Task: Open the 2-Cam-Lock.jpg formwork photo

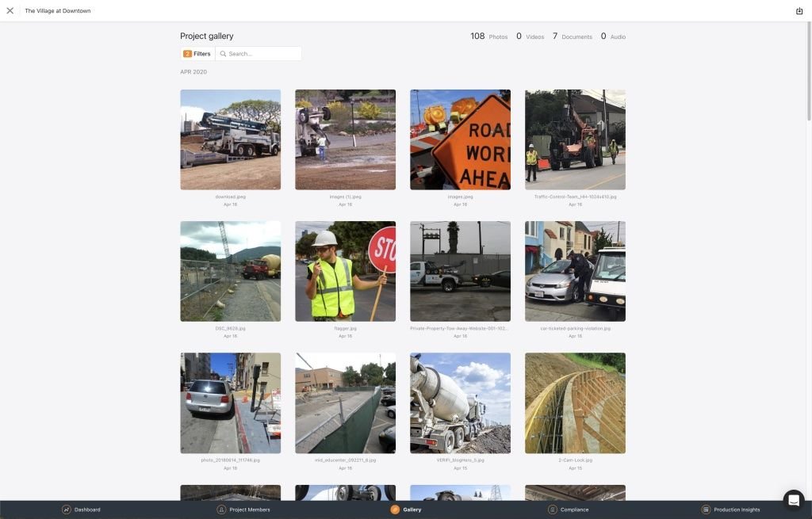Action: coord(576,403)
